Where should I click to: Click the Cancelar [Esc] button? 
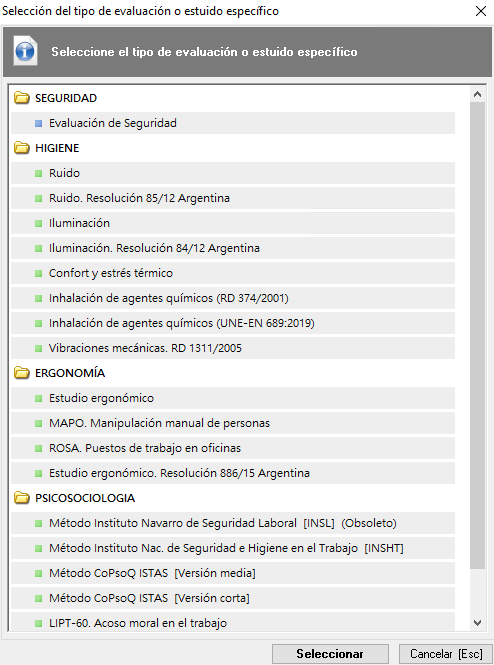(446, 654)
